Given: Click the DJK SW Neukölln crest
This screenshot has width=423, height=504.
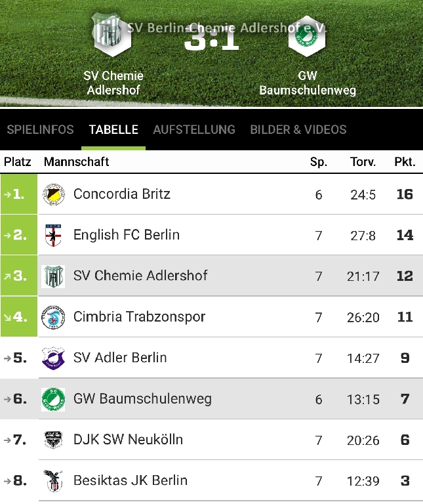Looking at the screenshot, I should pos(53,440).
